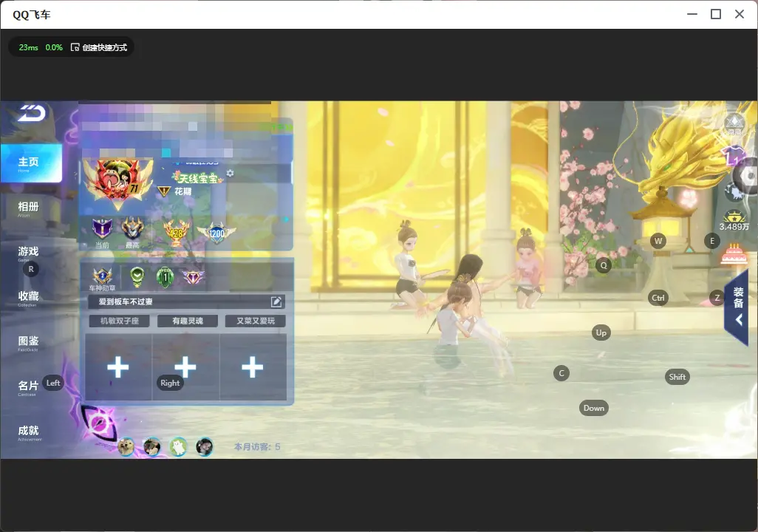Minimize the QQ飞车 window
758x532 pixels.
tap(692, 15)
